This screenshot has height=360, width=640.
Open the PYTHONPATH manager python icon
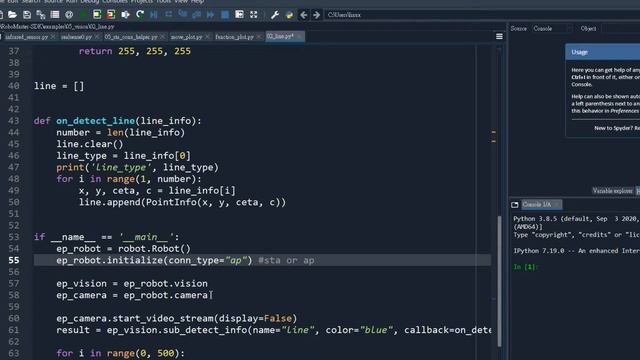click(x=289, y=15)
